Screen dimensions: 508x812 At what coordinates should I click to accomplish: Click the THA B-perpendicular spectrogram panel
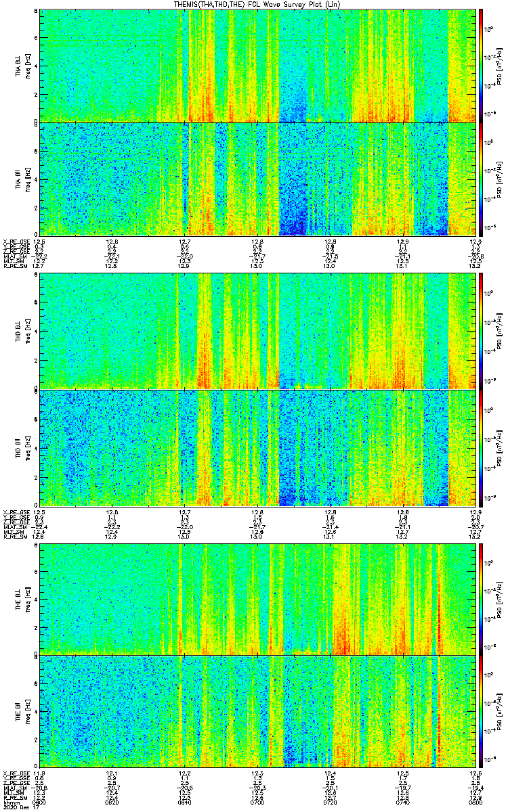click(x=258, y=65)
